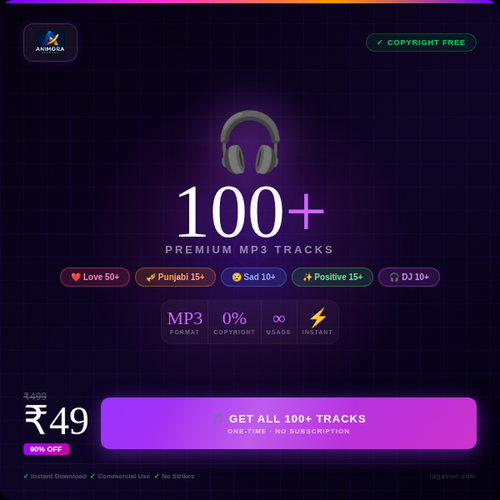Select the Love 50+ category pill
500x500 pixels.
pos(95,277)
